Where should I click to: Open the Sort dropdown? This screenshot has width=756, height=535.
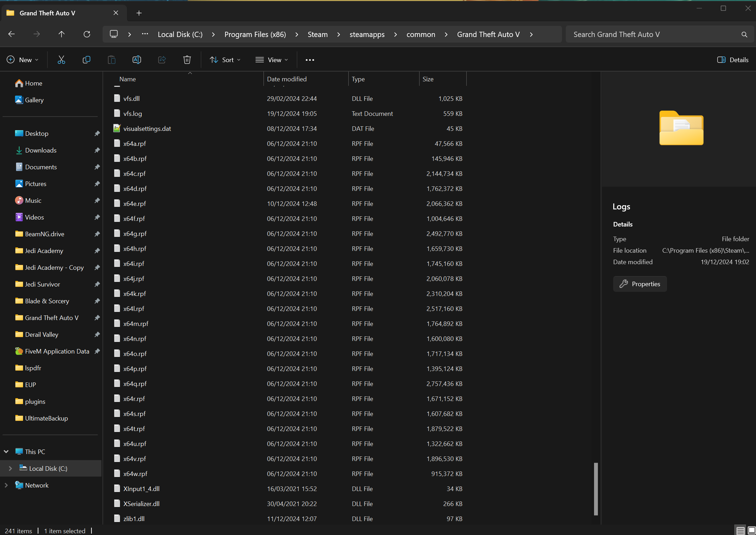pos(225,60)
